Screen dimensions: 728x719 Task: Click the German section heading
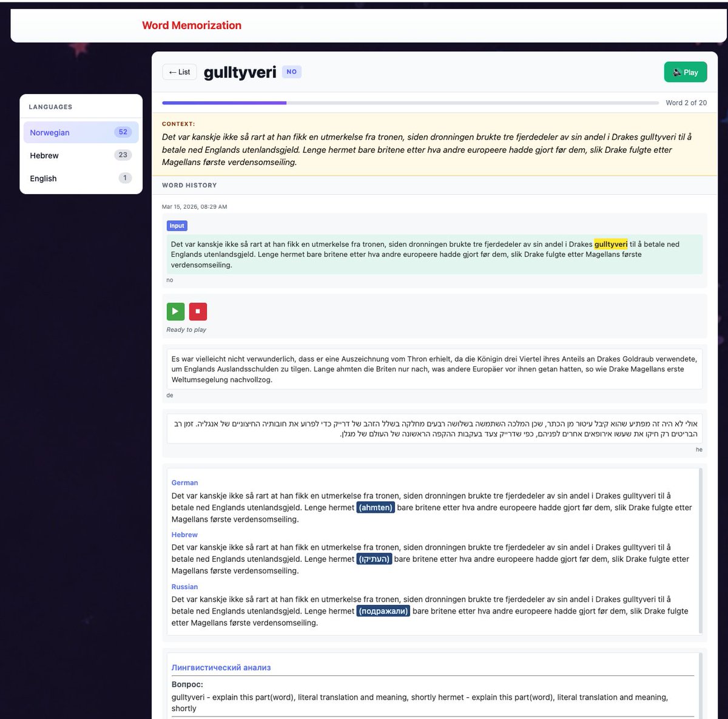[184, 483]
